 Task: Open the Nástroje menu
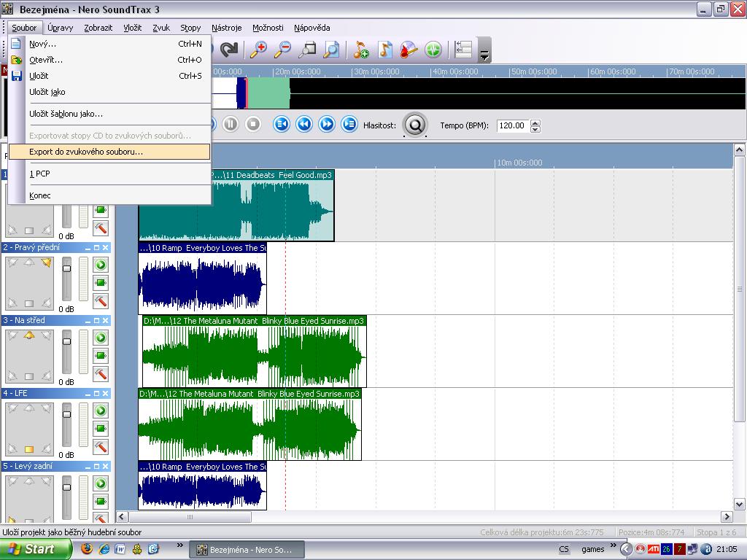pos(227,28)
